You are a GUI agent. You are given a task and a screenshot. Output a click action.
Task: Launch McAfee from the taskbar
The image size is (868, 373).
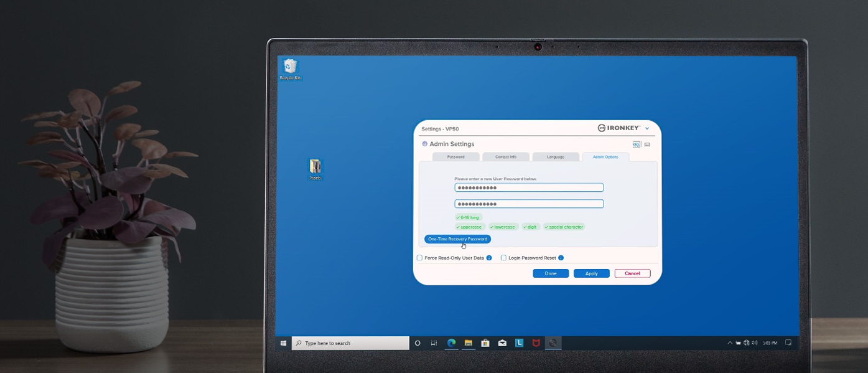click(x=536, y=343)
